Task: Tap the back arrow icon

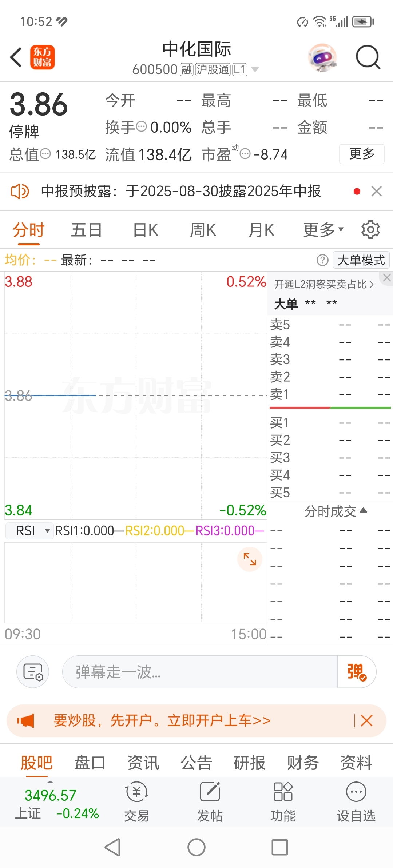Action: click(16, 57)
